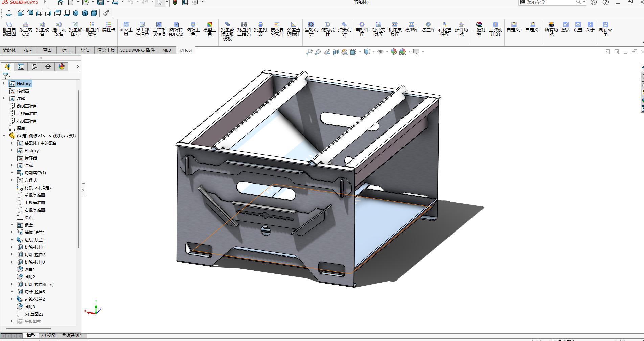Click the feature panel collapse handle
Screen dimensions: 644x341
[83, 190]
